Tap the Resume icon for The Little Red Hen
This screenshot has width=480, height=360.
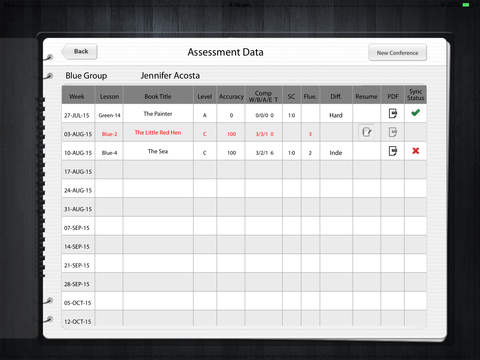click(367, 132)
